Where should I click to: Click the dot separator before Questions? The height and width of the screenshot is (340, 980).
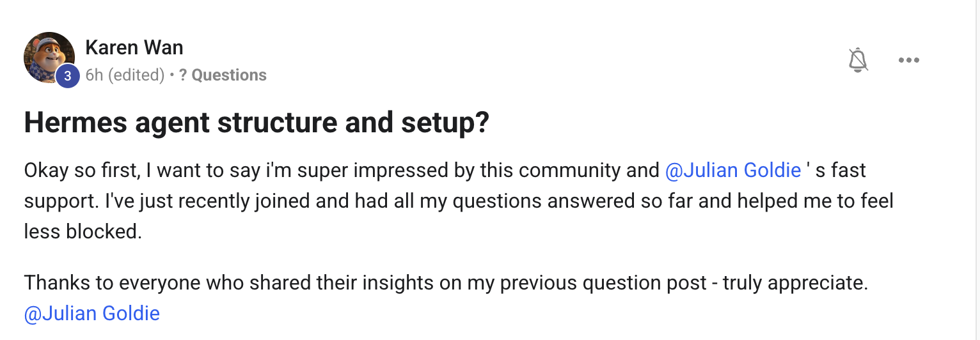pos(172,75)
